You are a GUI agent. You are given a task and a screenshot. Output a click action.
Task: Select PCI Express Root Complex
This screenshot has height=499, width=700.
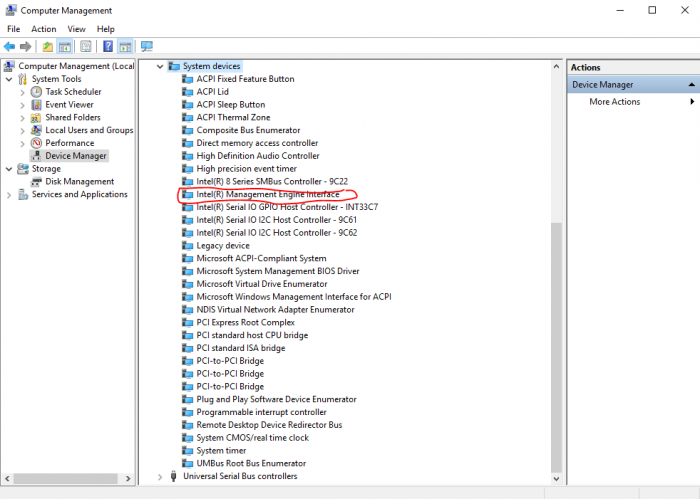pyautogui.click(x=246, y=323)
